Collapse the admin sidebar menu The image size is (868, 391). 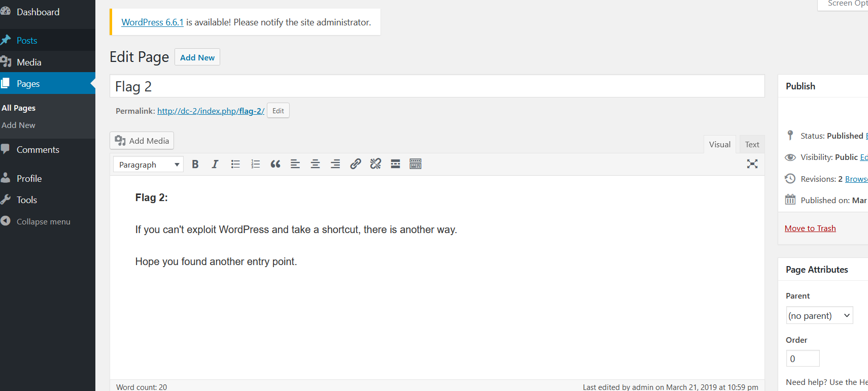(x=43, y=221)
